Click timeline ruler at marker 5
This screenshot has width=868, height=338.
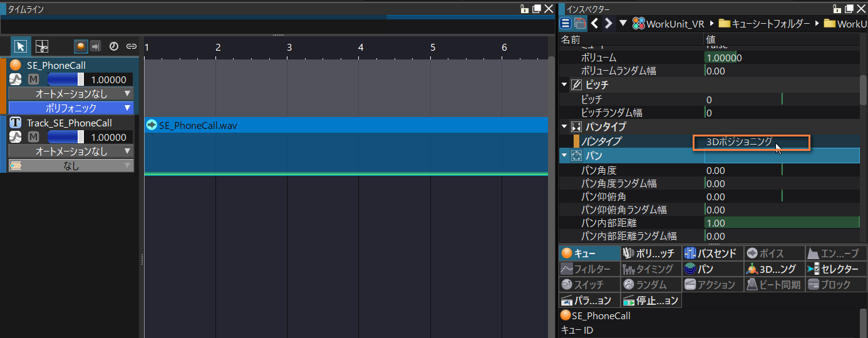pos(433,48)
